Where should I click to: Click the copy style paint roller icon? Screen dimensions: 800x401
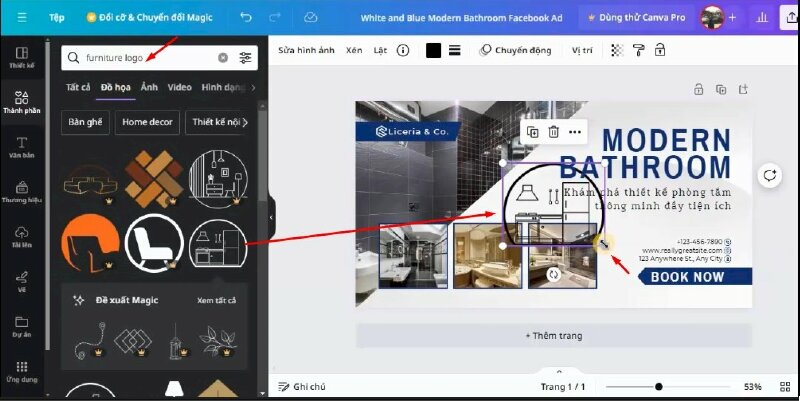639,49
